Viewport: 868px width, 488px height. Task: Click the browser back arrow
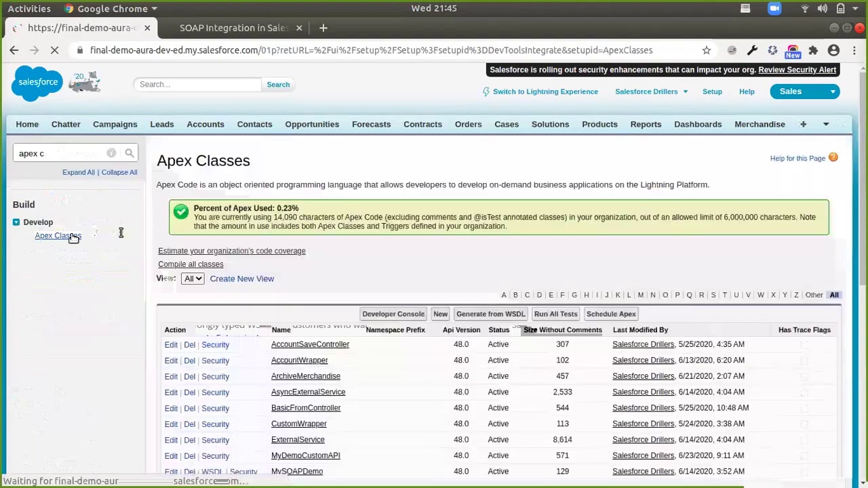click(x=14, y=50)
